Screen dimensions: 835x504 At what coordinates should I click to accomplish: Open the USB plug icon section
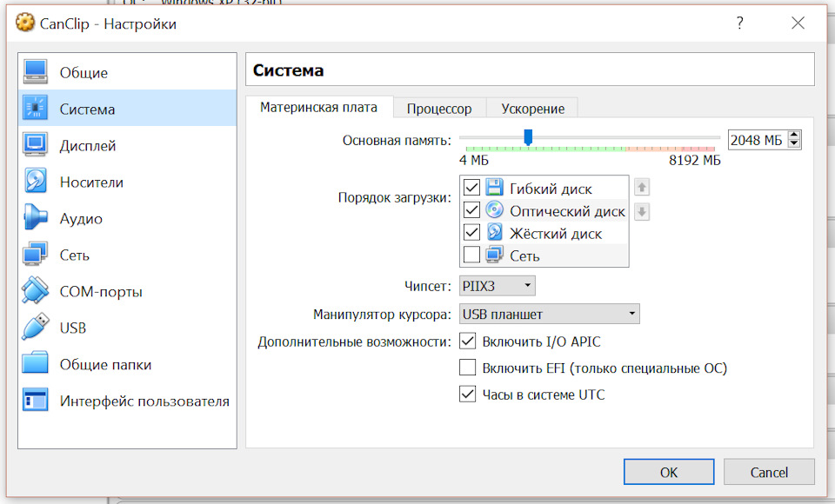click(35, 328)
